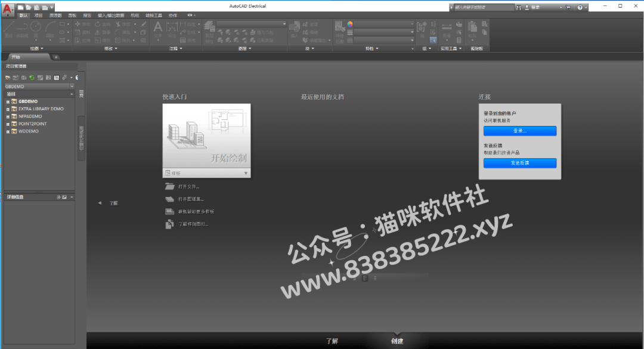Screen dimensions: 644x349
Task: Click the Open Sheet Set (打开图纸集) link
Action: 191,199
